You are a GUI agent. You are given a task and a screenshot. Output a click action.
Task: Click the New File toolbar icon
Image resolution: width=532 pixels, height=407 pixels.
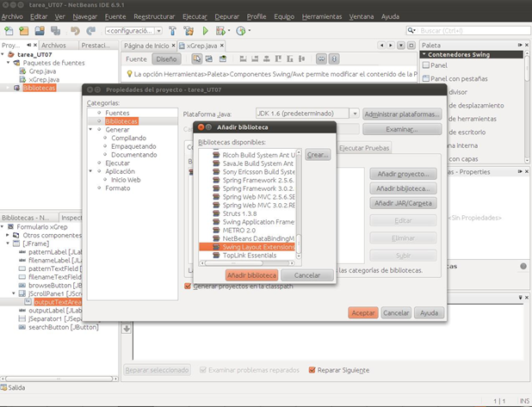pos(9,31)
